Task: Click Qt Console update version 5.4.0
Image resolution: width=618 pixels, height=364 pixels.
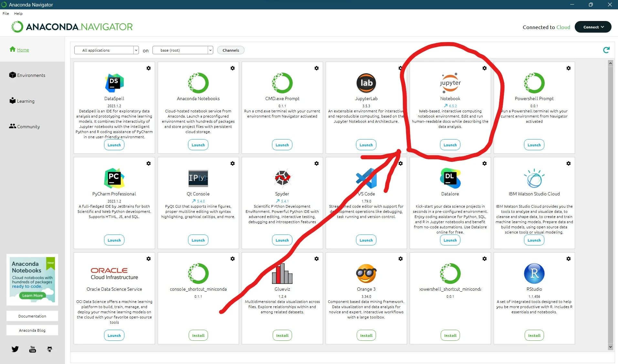Action: click(x=198, y=201)
